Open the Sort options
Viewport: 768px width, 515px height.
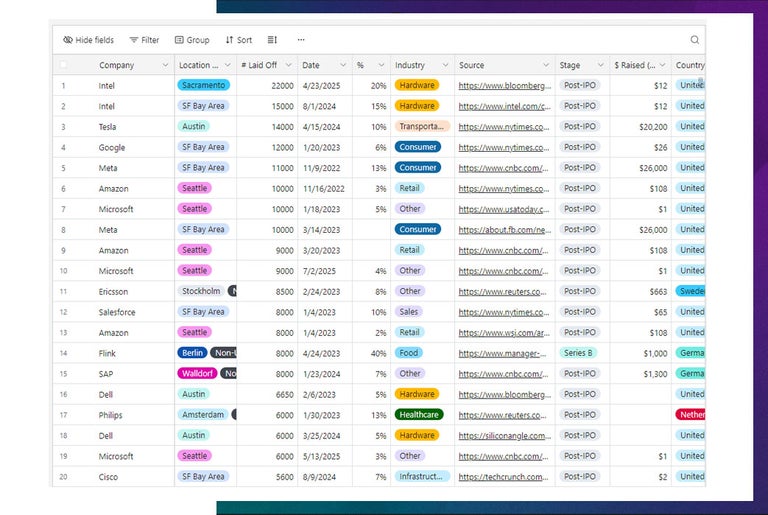click(x=239, y=40)
